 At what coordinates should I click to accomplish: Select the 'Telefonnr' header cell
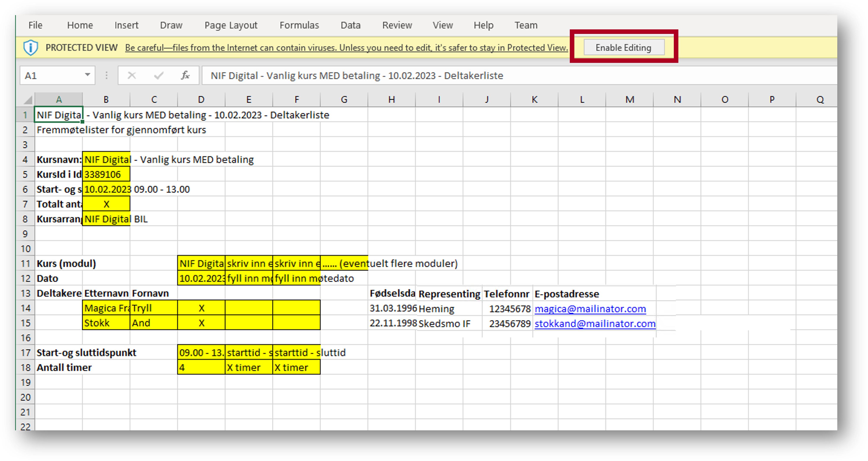click(508, 294)
